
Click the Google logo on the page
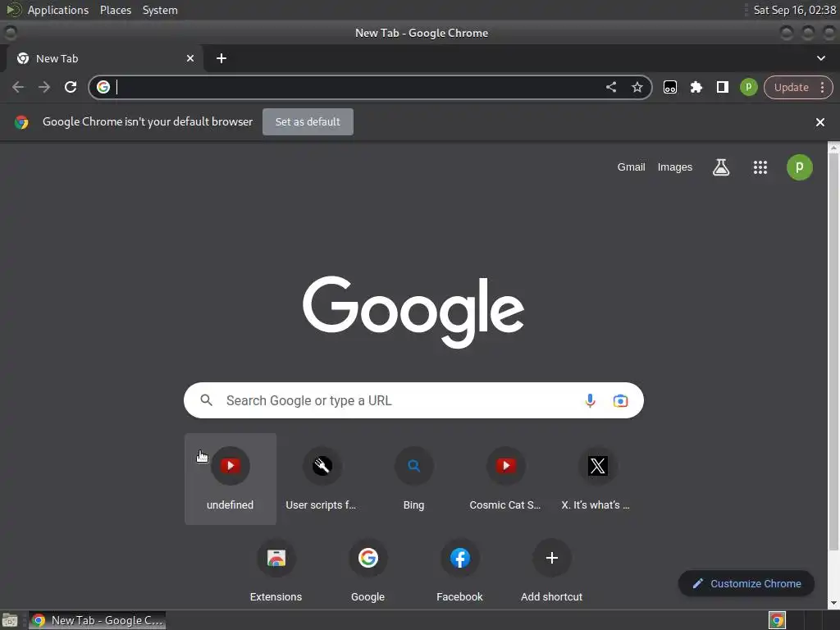click(413, 311)
